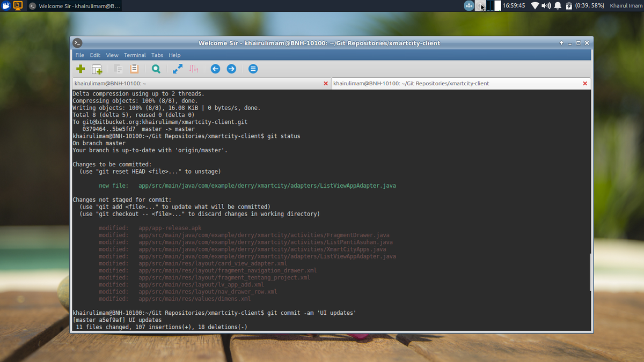Image resolution: width=644 pixels, height=362 pixels.
Task: Open terminal preferences sliders icon
Action: (194, 69)
